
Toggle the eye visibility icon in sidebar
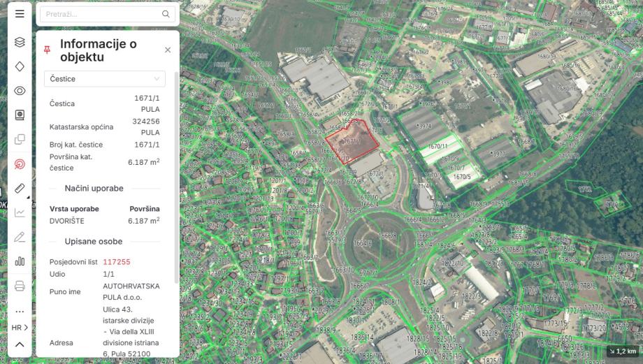click(20, 91)
